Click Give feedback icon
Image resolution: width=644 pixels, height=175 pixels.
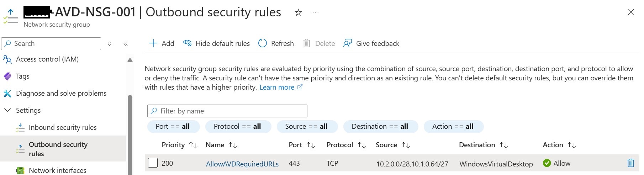347,43
